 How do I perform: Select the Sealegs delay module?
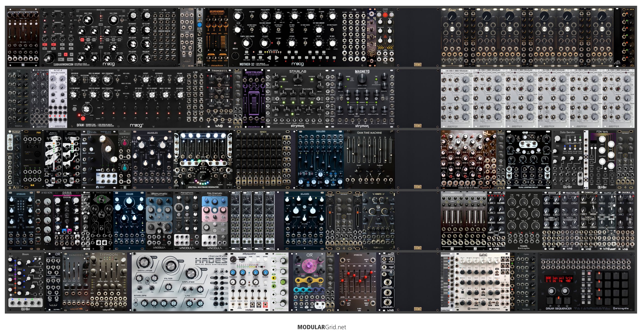320,159
